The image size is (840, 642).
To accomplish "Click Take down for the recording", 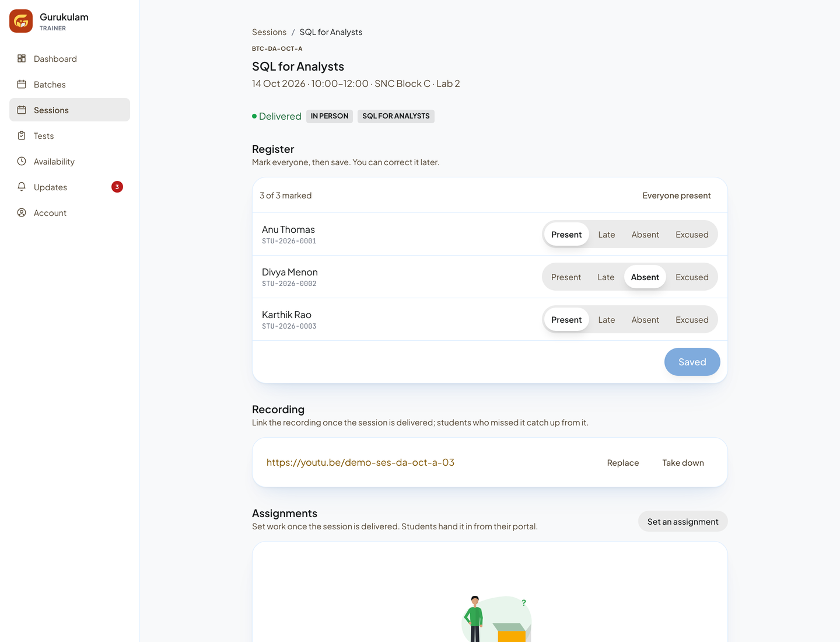I will (x=683, y=462).
